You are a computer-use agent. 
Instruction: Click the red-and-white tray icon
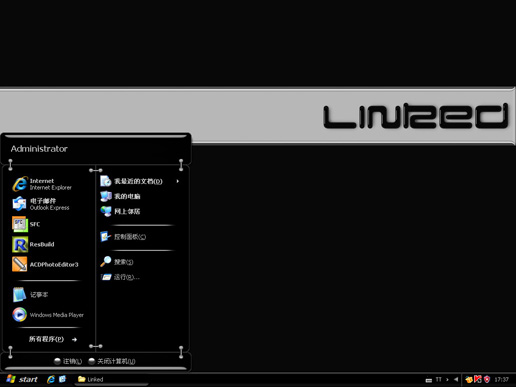[478, 379]
